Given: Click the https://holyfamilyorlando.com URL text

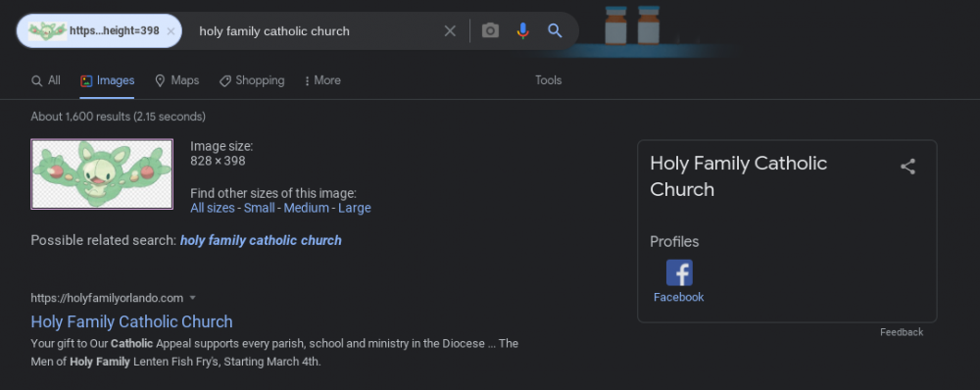Looking at the screenshot, I should click(x=107, y=298).
